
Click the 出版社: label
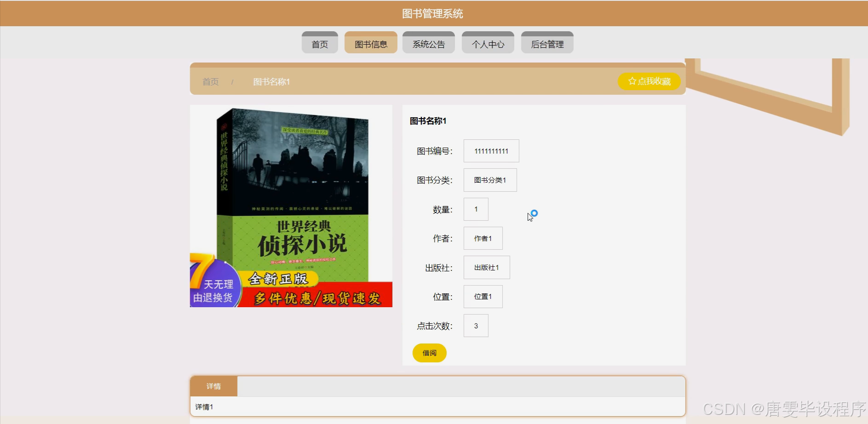point(439,268)
